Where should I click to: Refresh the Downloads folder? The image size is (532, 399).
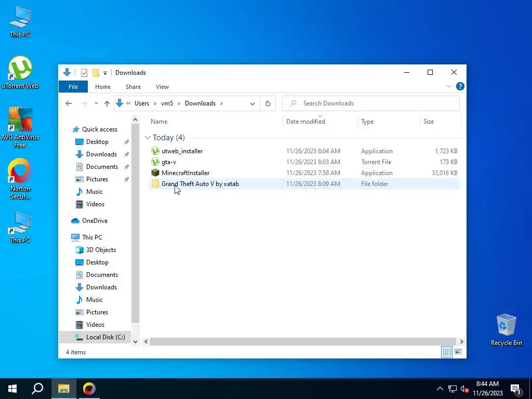(268, 103)
